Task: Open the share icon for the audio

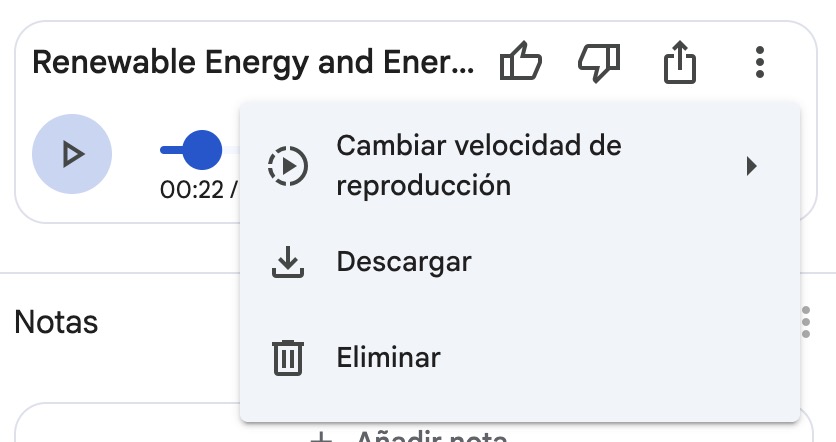Action: [x=679, y=64]
